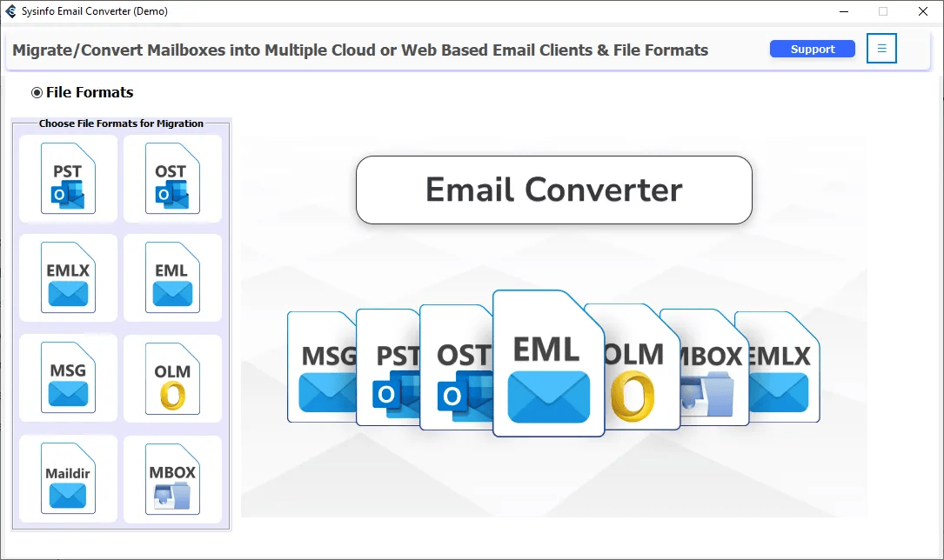This screenshot has height=560, width=944.
Task: Click the PST card in banner
Action: tap(388, 367)
